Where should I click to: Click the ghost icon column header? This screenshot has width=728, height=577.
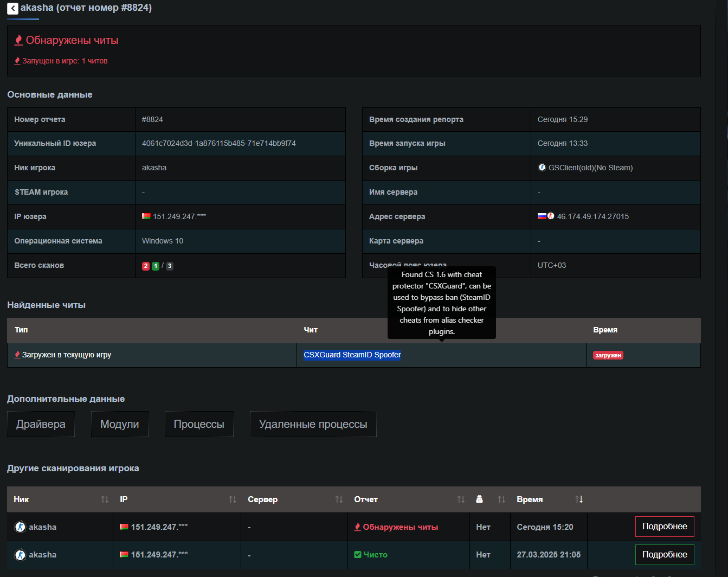(x=479, y=499)
